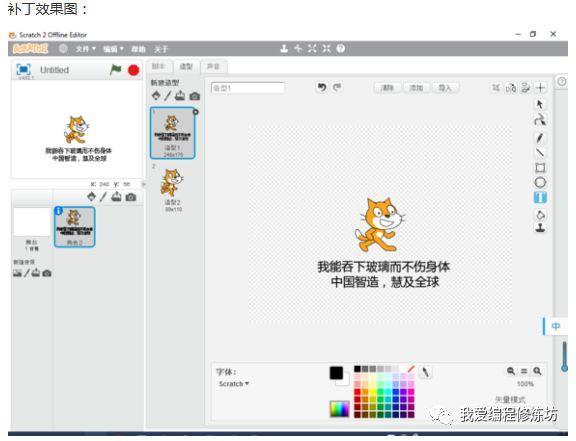Take new costume from camera icon
This screenshot has width=576, height=441.
click(195, 96)
